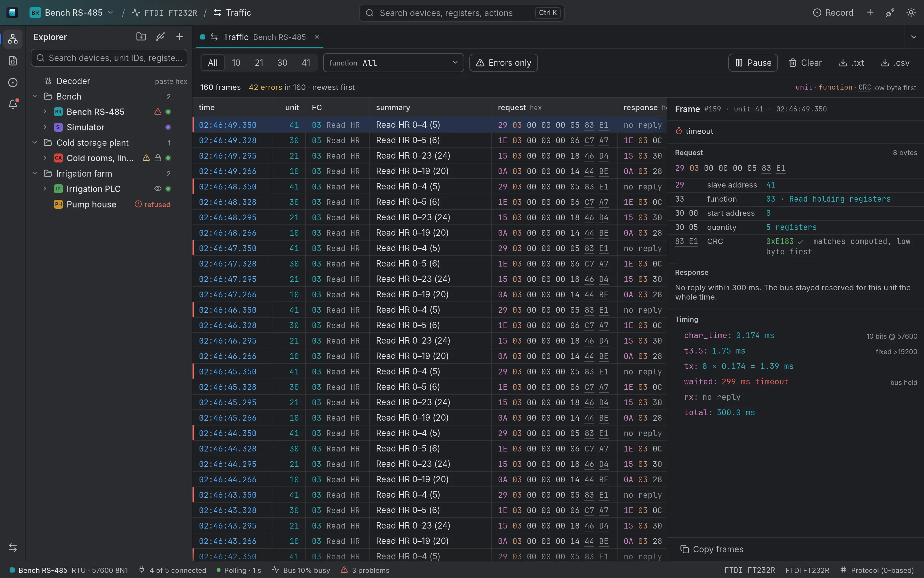Open the tab overflow chevron at right

point(914,37)
